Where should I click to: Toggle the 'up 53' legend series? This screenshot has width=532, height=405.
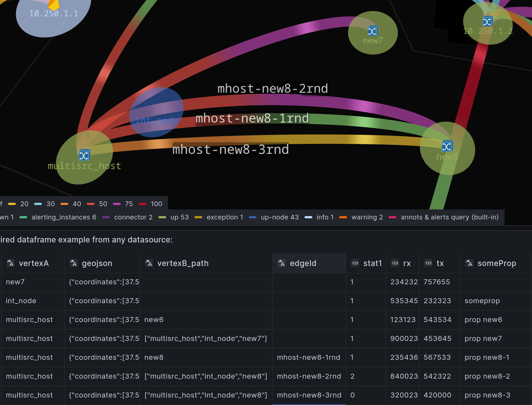[x=179, y=217]
